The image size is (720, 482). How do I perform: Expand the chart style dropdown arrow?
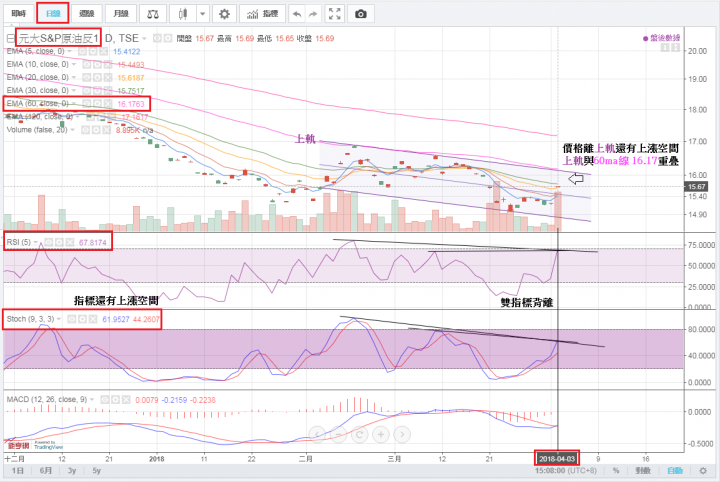pos(202,14)
